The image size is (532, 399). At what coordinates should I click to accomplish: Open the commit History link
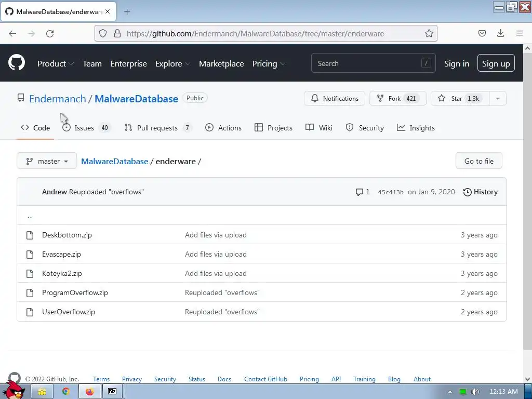point(481,192)
